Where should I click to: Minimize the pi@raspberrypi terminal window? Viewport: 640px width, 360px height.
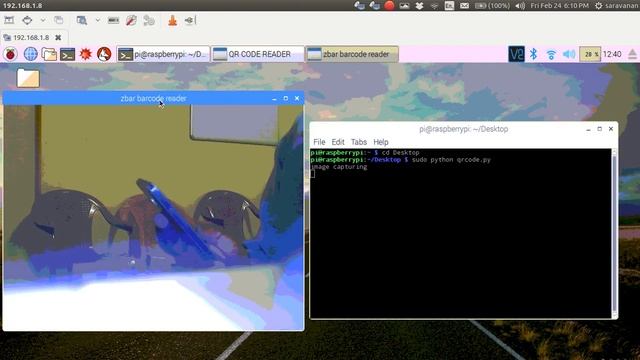(x=588, y=129)
